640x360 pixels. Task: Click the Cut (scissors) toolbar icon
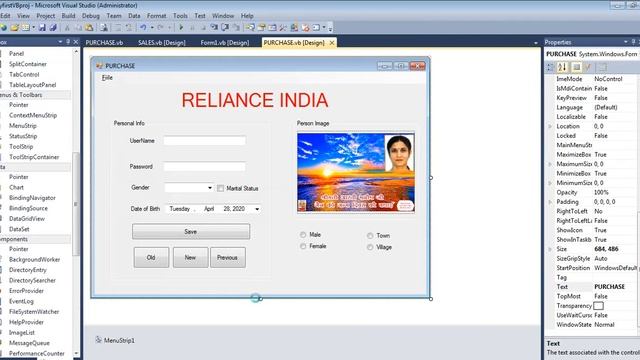coord(67,28)
